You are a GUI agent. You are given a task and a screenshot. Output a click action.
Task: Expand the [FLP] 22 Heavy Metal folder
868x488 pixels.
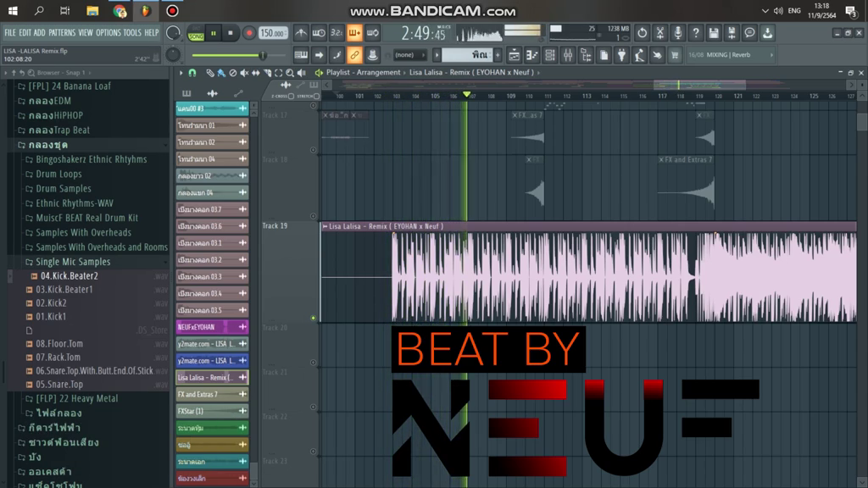click(72, 398)
